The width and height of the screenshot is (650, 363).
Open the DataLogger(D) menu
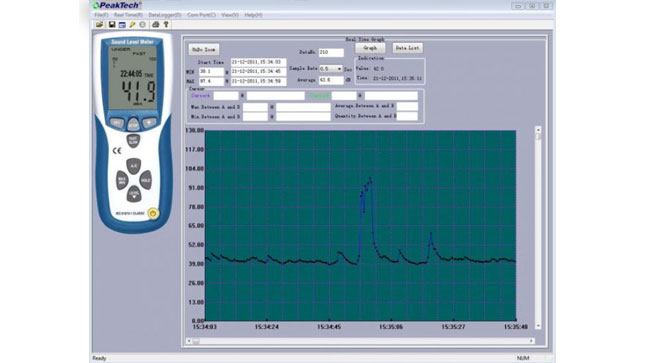point(165,15)
